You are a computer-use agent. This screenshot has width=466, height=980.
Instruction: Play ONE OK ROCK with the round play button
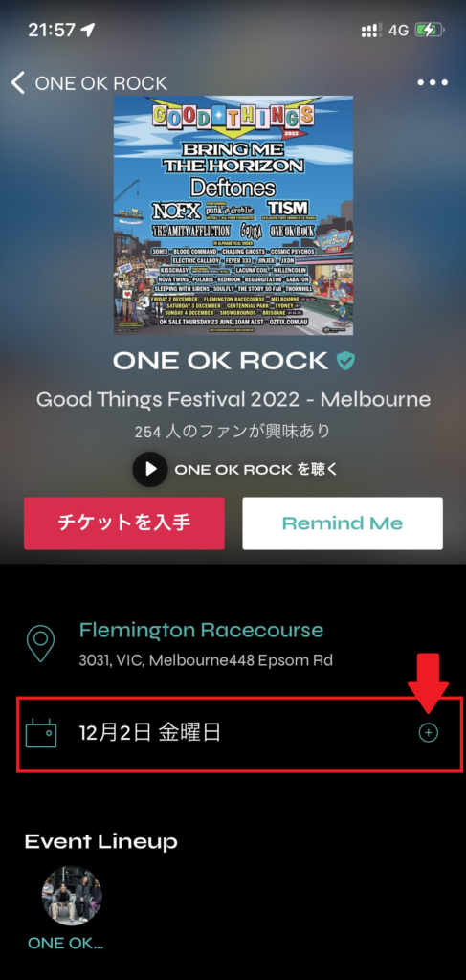coord(150,469)
